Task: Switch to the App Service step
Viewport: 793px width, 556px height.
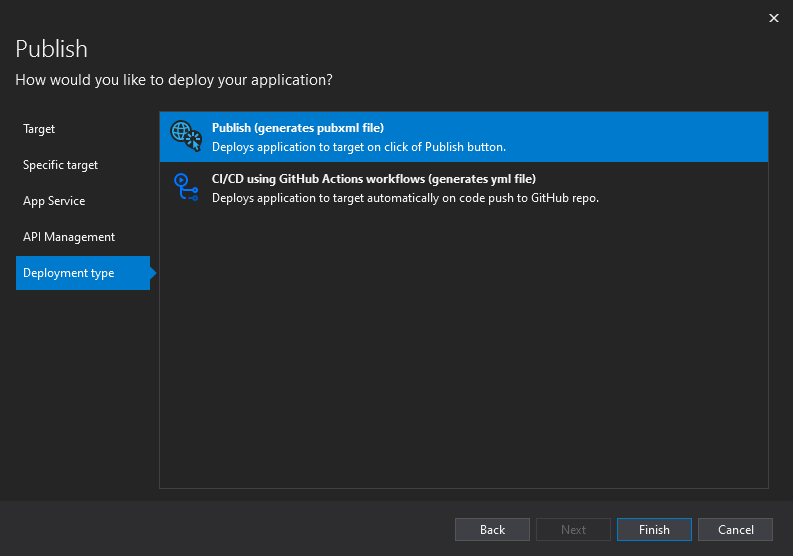Action: [54, 201]
